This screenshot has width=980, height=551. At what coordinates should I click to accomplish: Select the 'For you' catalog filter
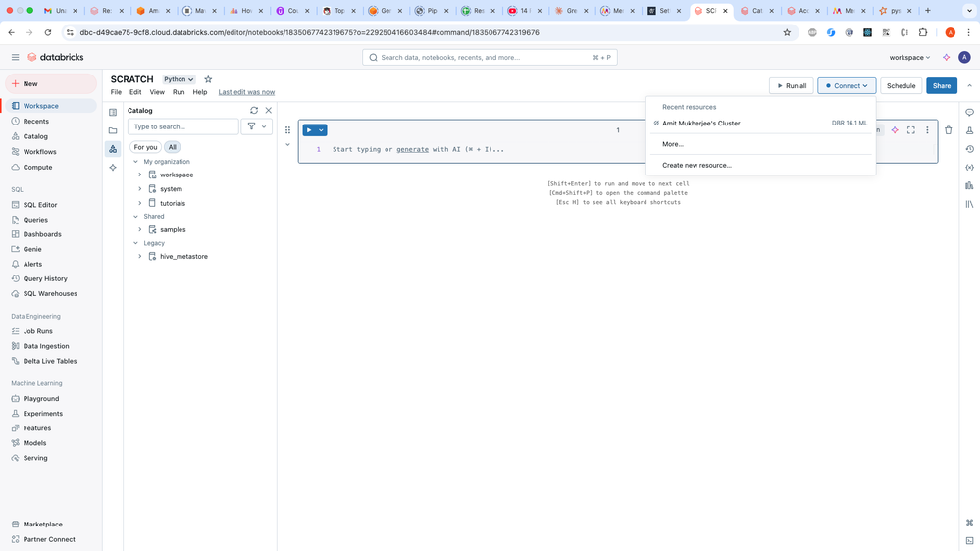(x=145, y=147)
